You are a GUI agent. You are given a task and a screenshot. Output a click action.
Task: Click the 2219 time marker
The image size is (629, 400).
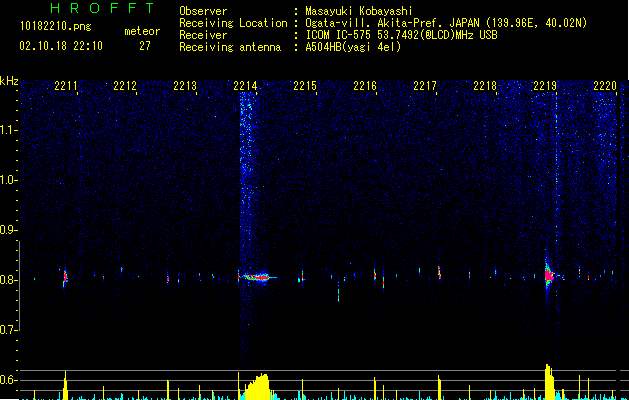545,86
